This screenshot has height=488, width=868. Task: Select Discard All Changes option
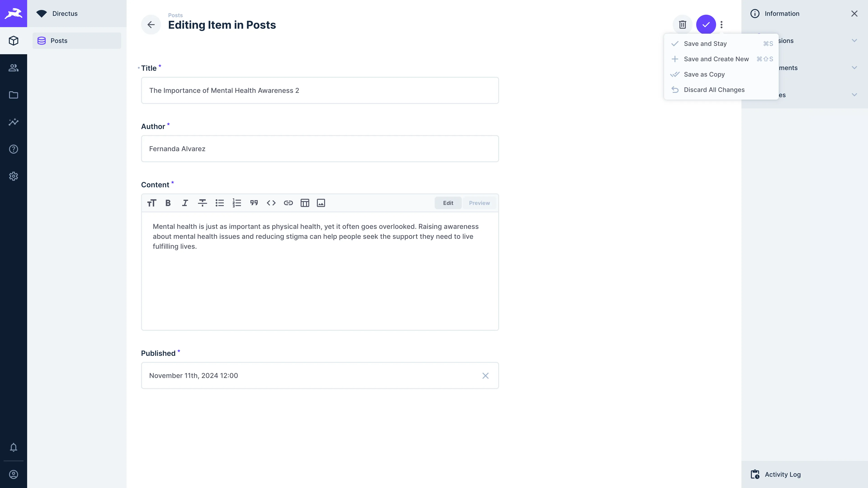pyautogui.click(x=714, y=90)
